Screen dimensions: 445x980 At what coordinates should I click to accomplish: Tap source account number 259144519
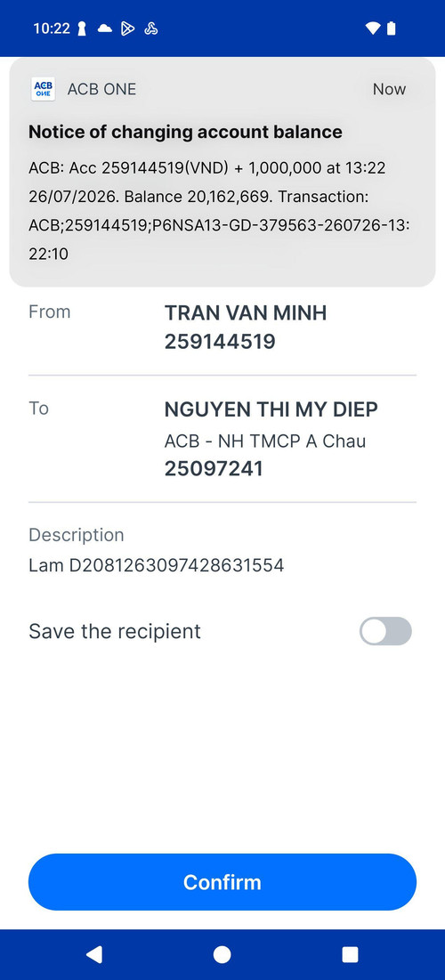tap(220, 341)
